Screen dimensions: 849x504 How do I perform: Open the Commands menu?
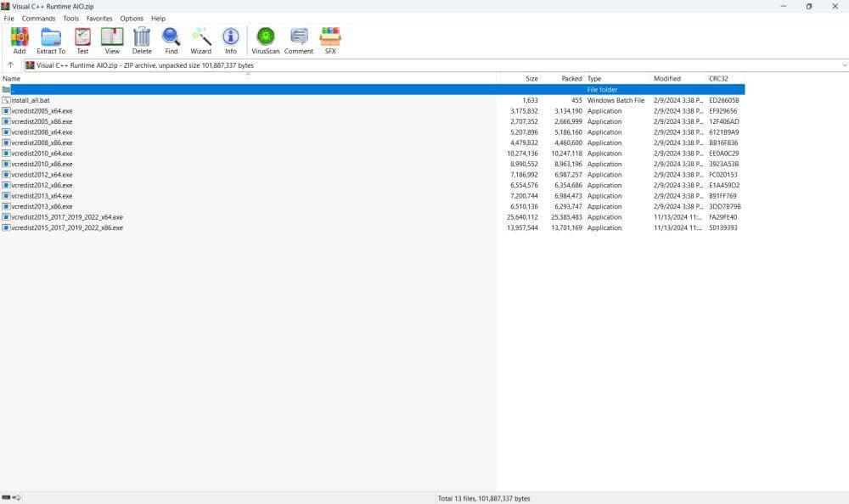[38, 18]
